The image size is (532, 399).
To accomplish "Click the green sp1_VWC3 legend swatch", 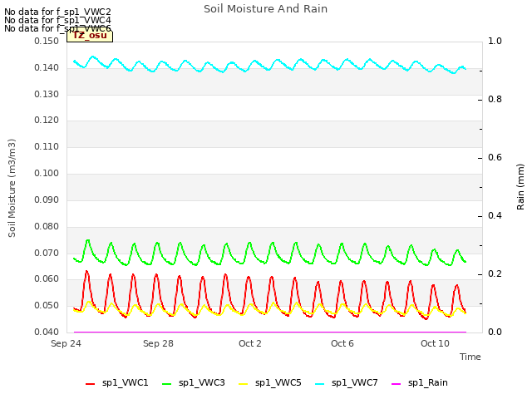I will pyautogui.click(x=166, y=384).
